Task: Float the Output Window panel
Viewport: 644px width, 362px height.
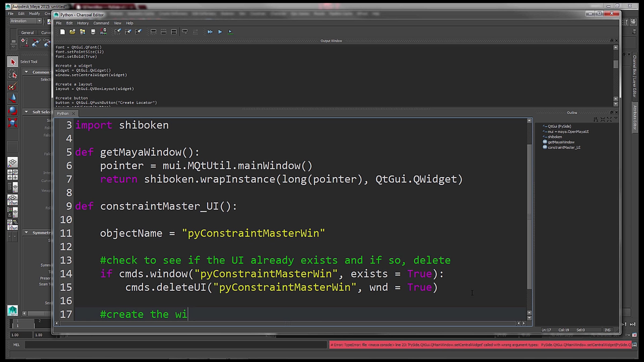Action: [x=611, y=40]
